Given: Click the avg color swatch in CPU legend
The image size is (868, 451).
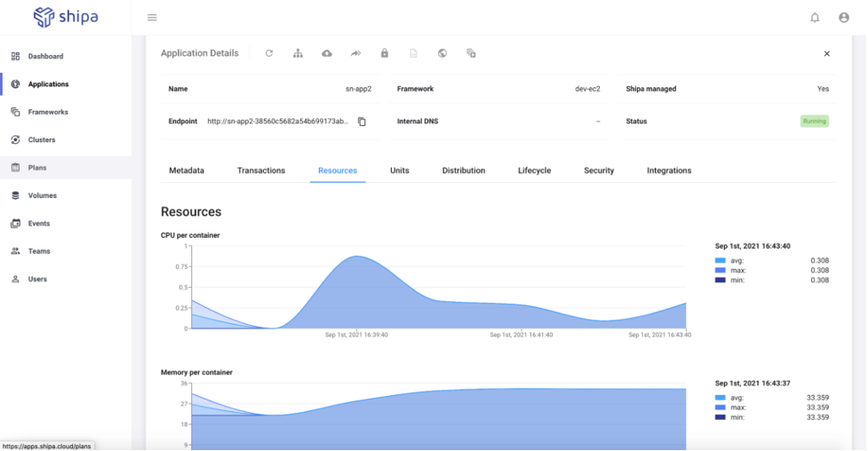Looking at the screenshot, I should pyautogui.click(x=721, y=261).
